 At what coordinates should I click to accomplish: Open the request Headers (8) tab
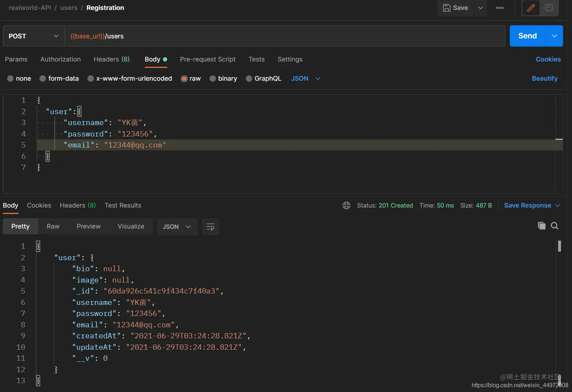pos(112,59)
